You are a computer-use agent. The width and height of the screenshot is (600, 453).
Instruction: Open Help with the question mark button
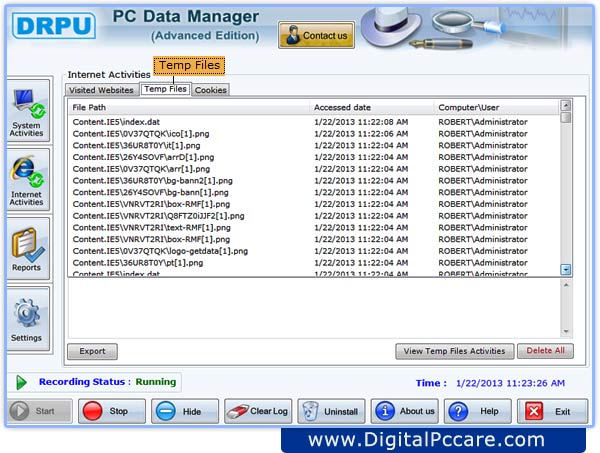click(478, 411)
